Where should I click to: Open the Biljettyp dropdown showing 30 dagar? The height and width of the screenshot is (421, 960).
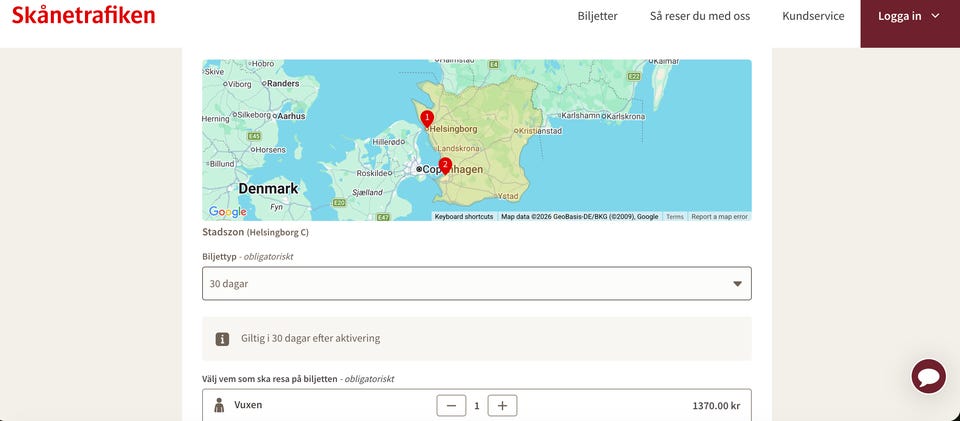pyautogui.click(x=476, y=284)
